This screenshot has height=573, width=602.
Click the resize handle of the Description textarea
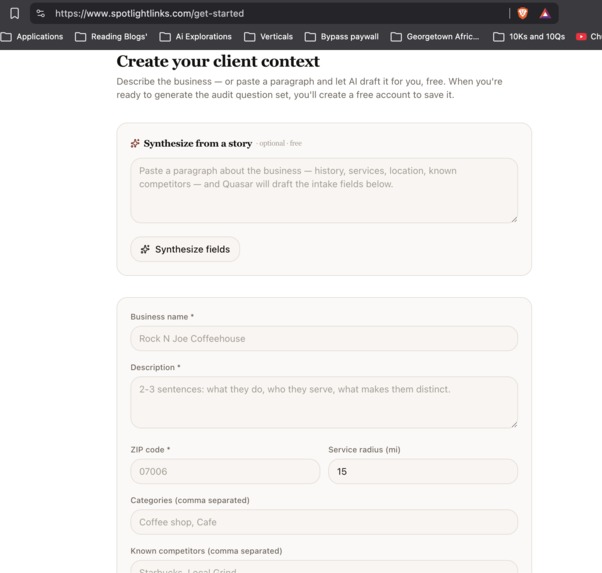click(x=514, y=424)
